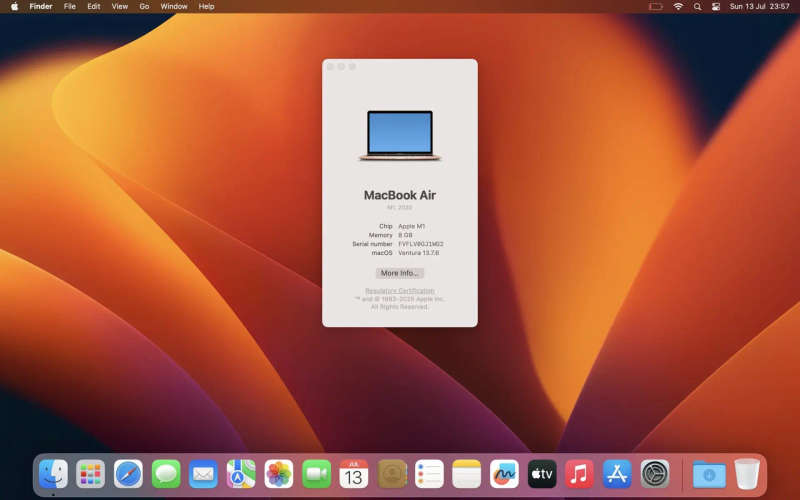
Task: Launch Safari from the Dock
Action: (129, 474)
